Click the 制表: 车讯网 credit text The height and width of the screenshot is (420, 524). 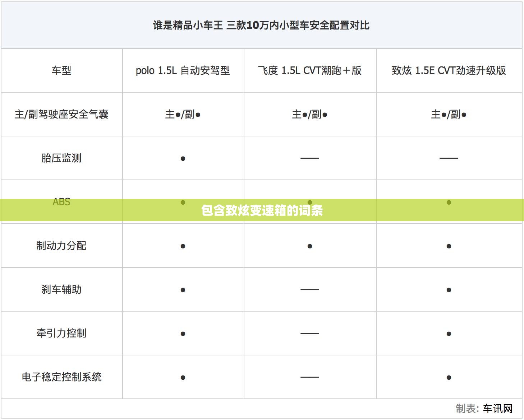click(x=484, y=409)
